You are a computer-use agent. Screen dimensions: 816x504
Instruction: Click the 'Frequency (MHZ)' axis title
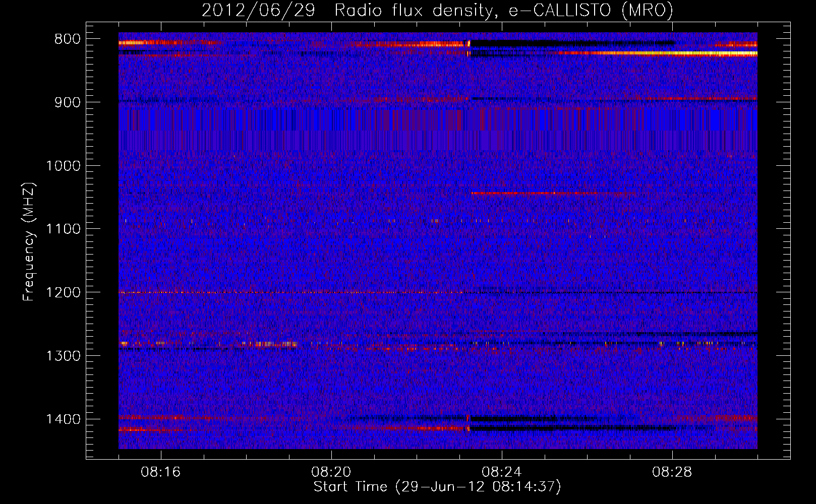point(29,242)
